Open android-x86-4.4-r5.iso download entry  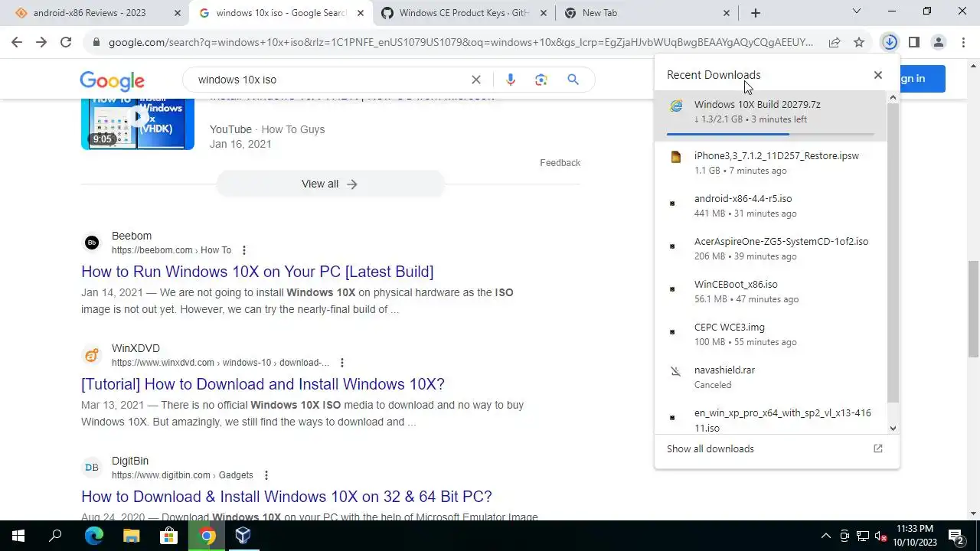(771, 206)
